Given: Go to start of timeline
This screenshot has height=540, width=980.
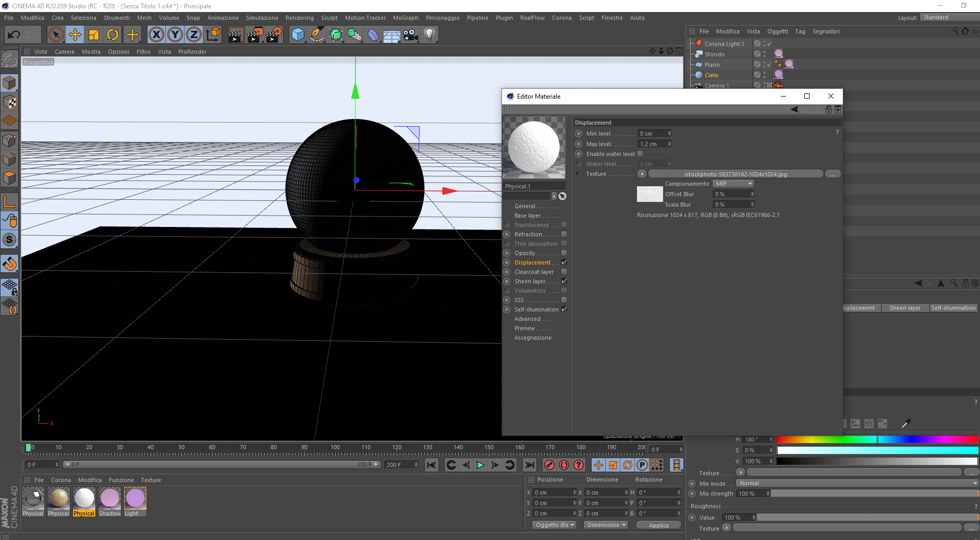Looking at the screenshot, I should 432,465.
